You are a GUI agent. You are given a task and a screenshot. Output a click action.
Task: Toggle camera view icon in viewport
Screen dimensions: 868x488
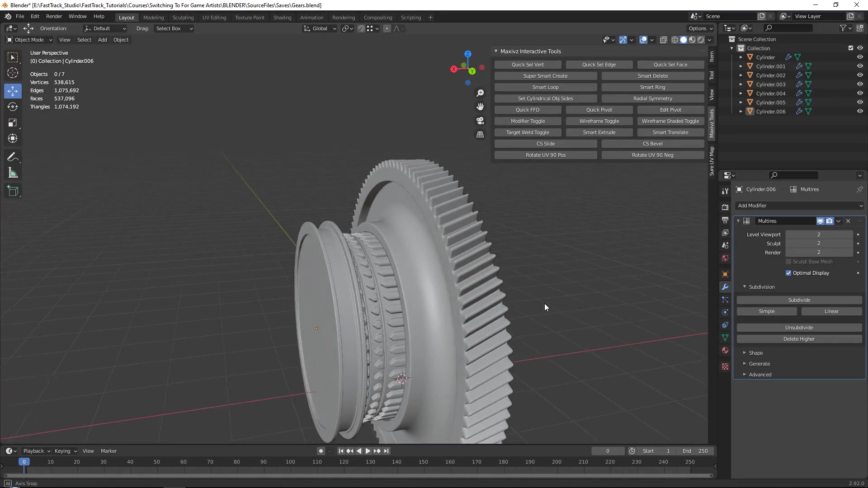pos(480,121)
